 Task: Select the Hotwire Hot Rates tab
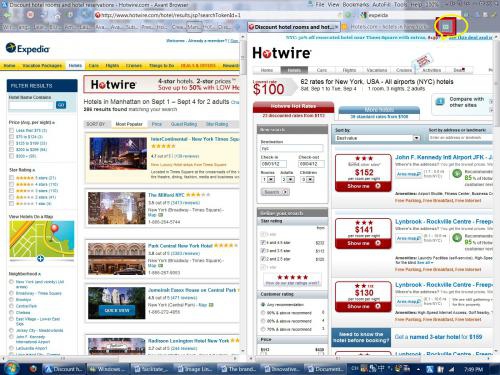(x=293, y=106)
